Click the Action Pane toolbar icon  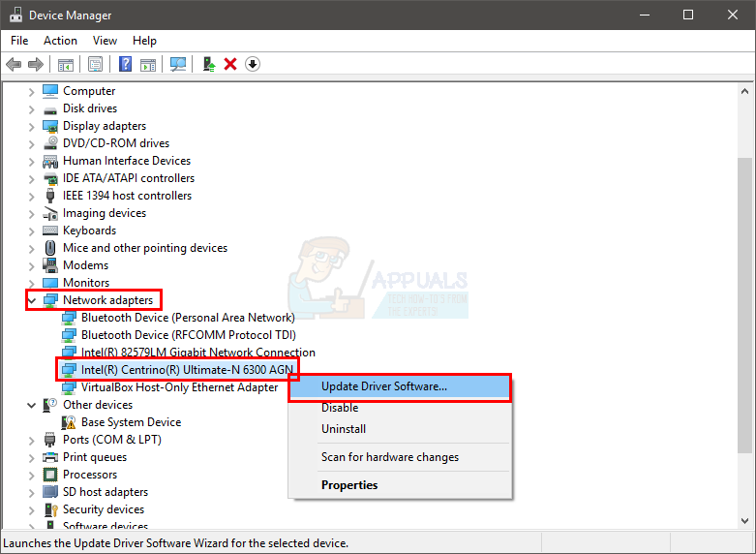(x=148, y=64)
